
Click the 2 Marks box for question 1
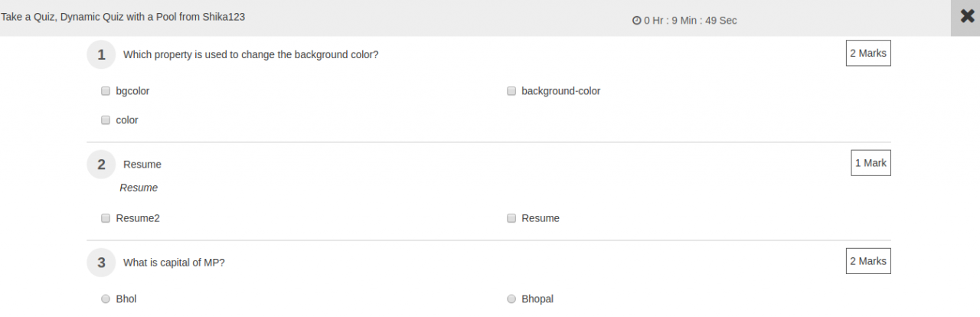[868, 54]
